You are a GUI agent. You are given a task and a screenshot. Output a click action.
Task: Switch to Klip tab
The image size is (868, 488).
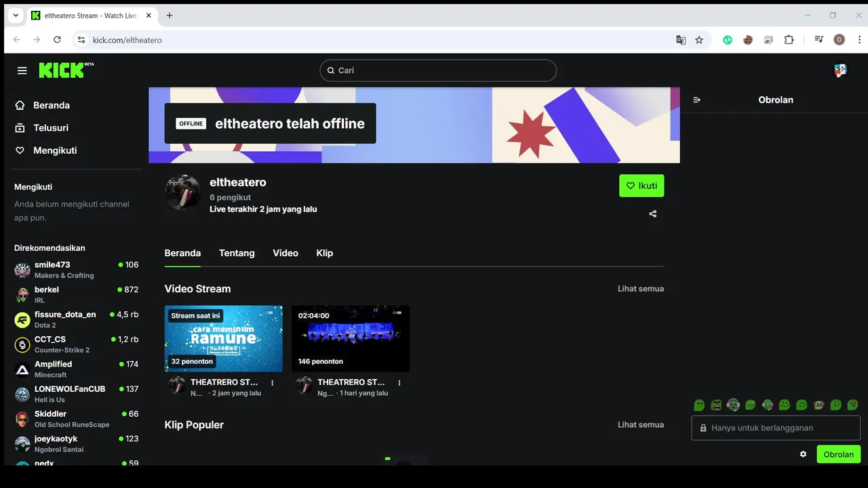pos(325,253)
